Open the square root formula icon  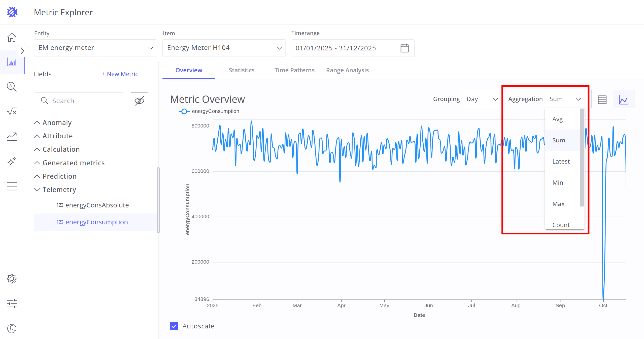12,111
